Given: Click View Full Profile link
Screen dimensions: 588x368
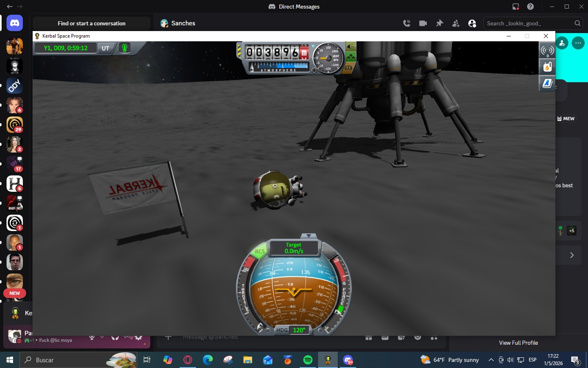Looking at the screenshot, I should click(518, 343).
